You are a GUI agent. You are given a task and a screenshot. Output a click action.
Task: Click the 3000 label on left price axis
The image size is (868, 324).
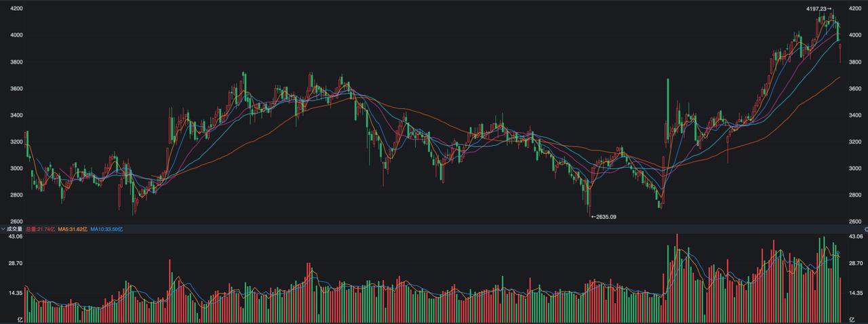(x=17, y=168)
